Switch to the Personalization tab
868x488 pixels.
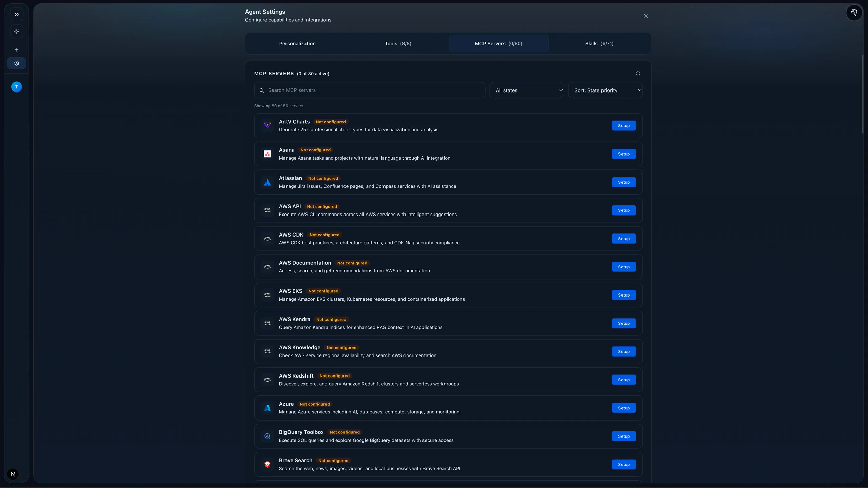(297, 44)
